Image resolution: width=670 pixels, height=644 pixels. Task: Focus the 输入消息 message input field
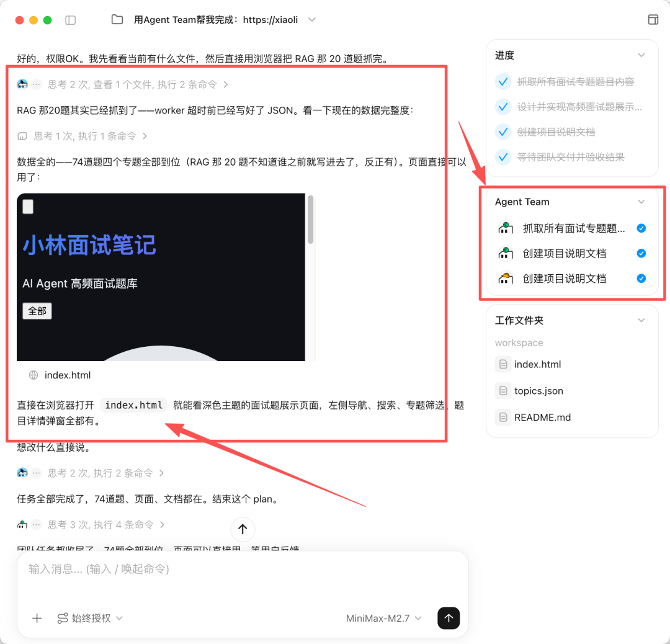[243, 569]
